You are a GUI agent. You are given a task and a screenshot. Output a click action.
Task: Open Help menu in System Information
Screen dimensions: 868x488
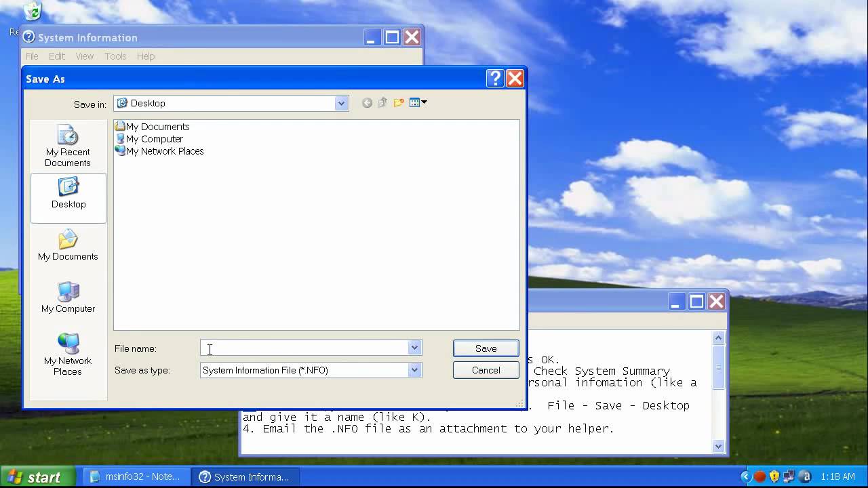(146, 56)
